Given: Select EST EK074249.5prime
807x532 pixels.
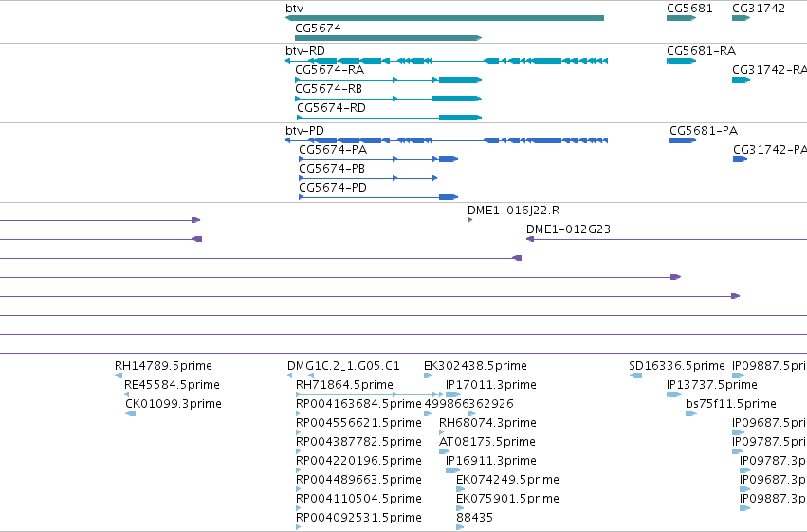Looking at the screenshot, I should click(x=507, y=480).
